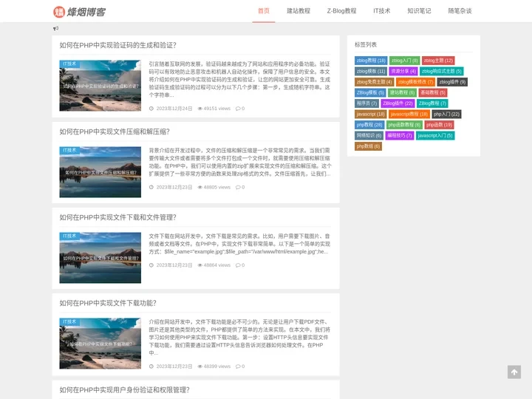Select the zblog主题 (12) tag
532x399 pixels.
coord(438,61)
